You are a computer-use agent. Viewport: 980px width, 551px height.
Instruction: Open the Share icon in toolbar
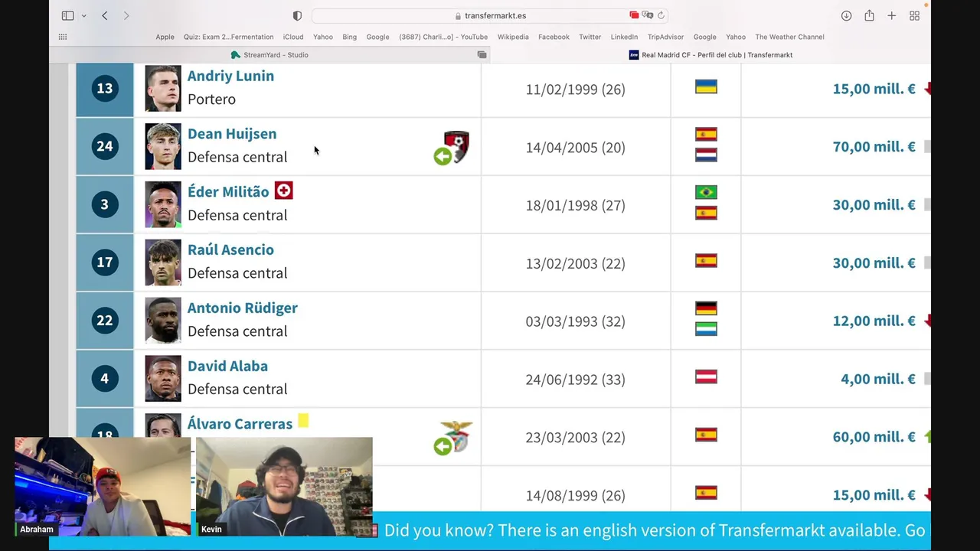[x=869, y=15]
